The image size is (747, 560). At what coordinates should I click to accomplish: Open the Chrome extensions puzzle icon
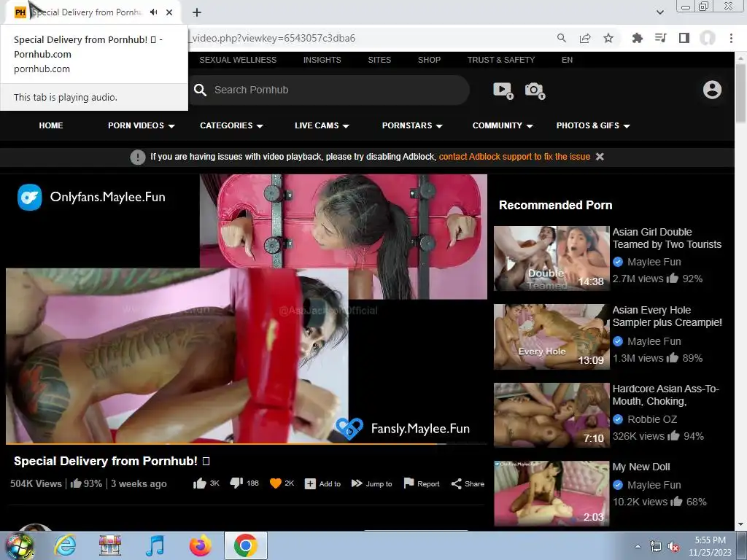[637, 38]
